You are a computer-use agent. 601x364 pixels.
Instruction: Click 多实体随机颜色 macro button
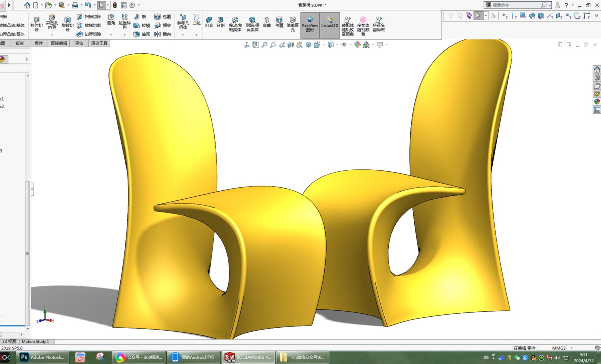click(x=363, y=26)
